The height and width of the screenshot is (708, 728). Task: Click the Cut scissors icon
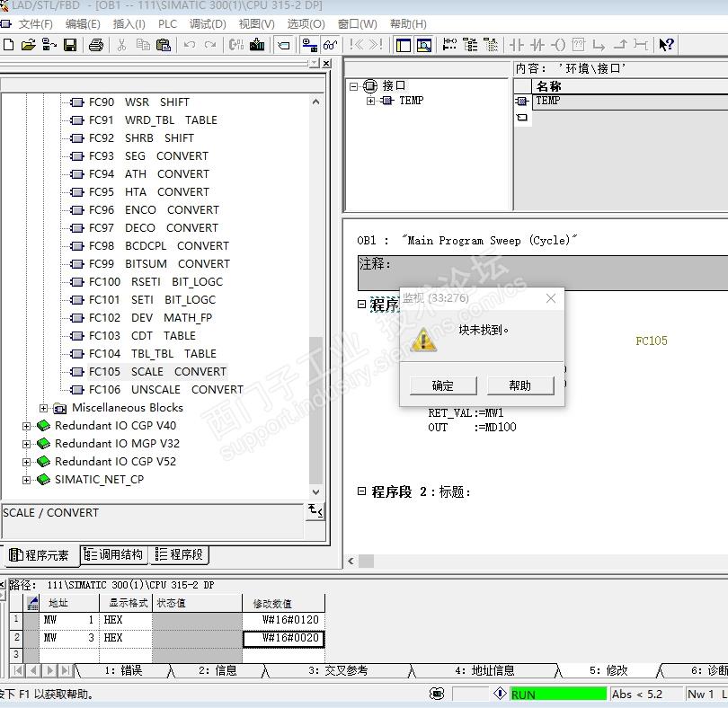pyautogui.click(x=121, y=45)
